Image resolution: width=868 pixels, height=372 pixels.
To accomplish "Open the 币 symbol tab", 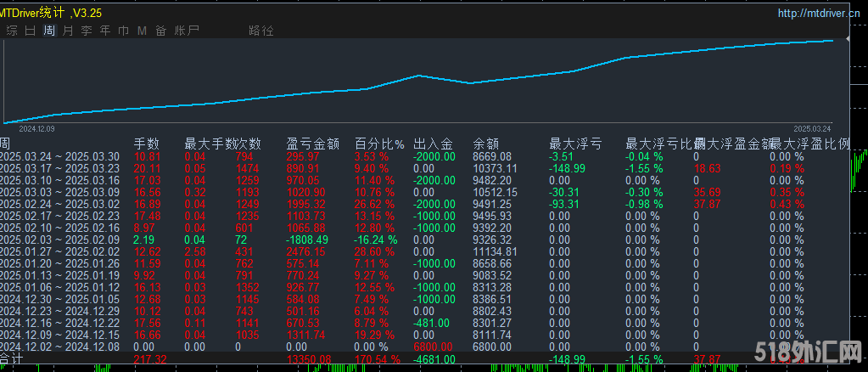I will pos(124,31).
